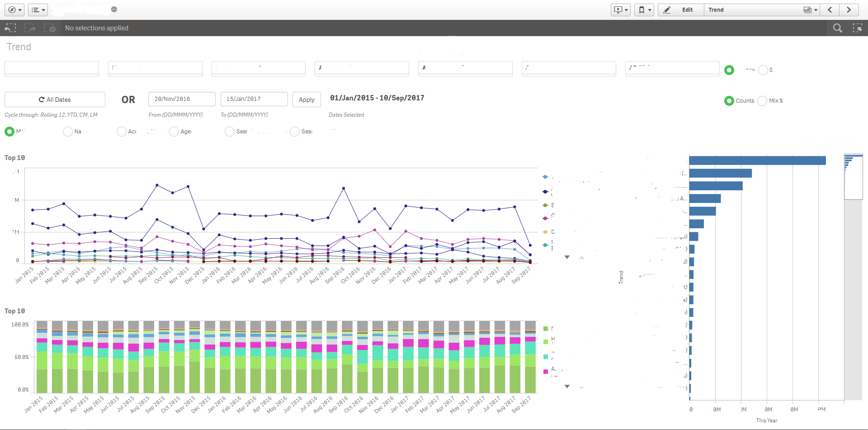Select the Agent radio option

tap(175, 132)
